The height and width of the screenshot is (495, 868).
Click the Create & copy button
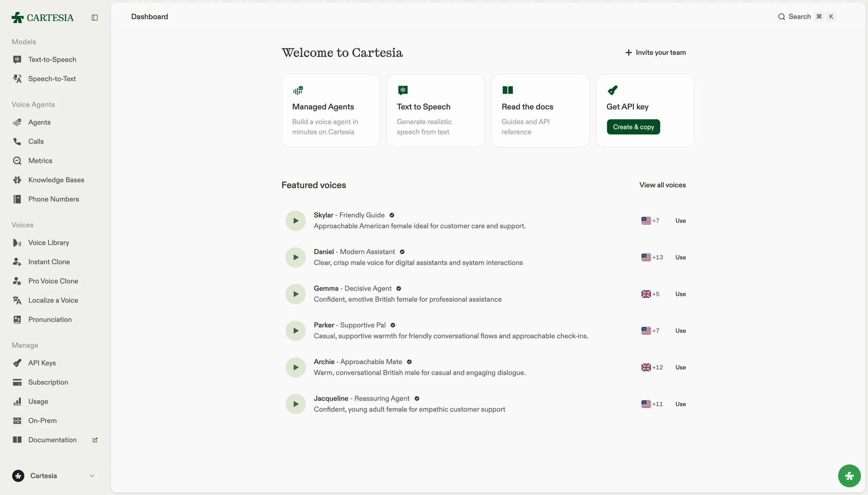[633, 127]
